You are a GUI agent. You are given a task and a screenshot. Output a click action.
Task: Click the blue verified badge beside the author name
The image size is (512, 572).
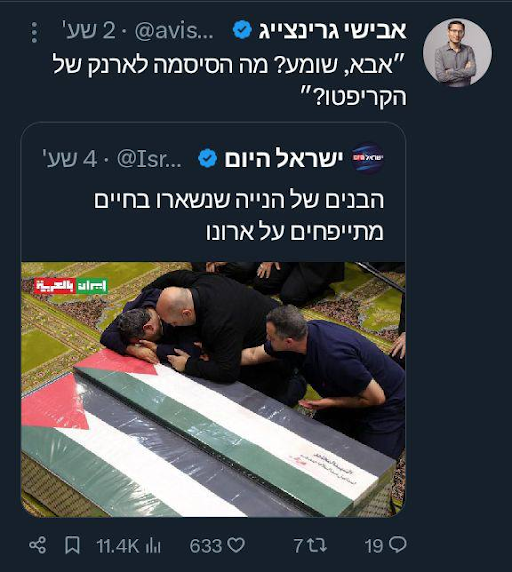pyautogui.click(x=242, y=30)
